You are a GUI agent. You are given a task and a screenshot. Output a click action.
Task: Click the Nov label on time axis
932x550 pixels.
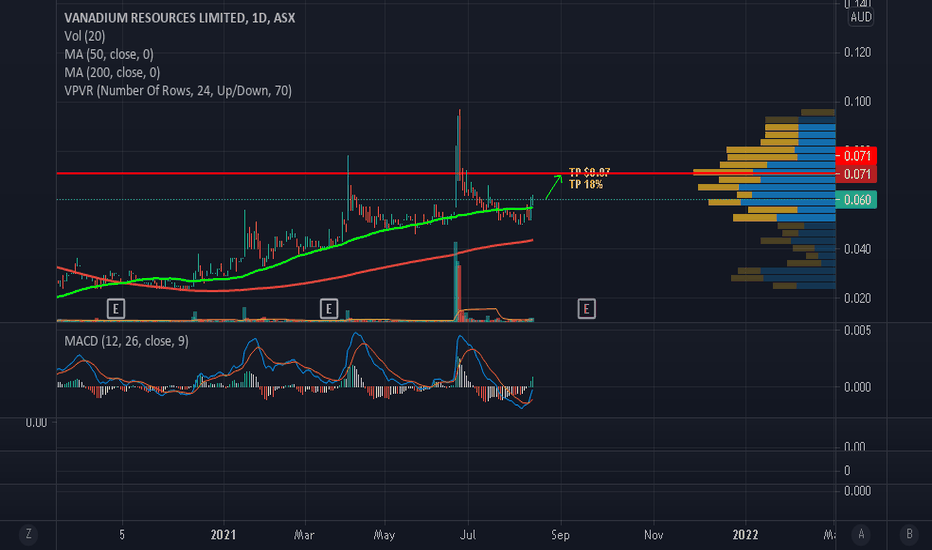[653, 535]
